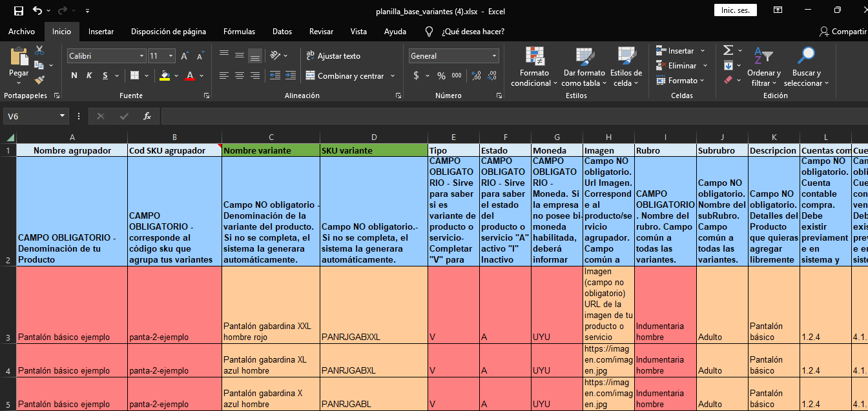This screenshot has width=868, height=411.
Task: Toggle italic (K) formatting
Action: pos(89,75)
